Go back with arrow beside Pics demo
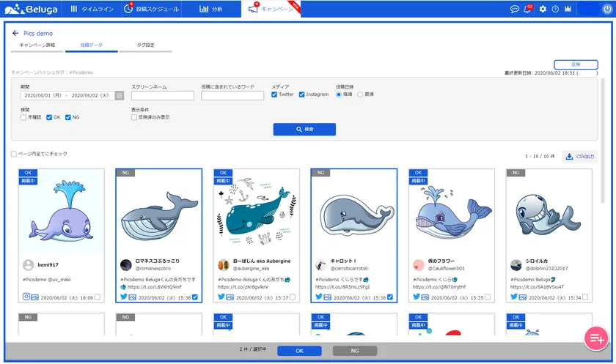616x364 pixels. (15, 34)
